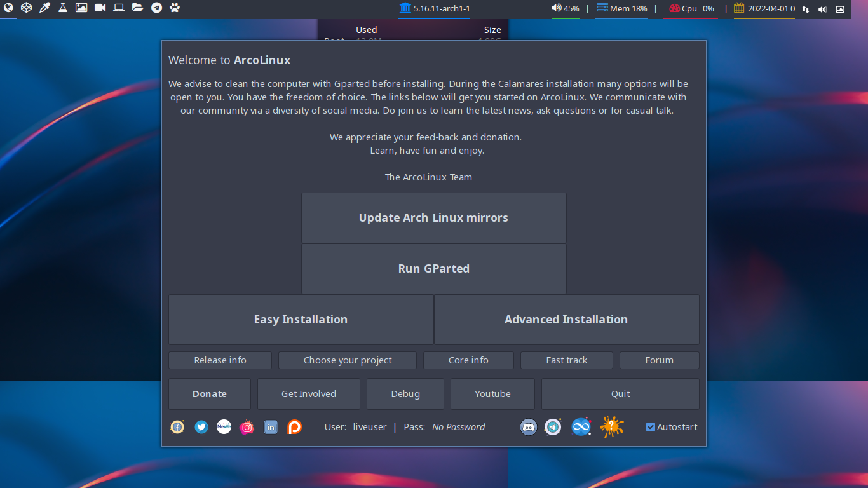Click Update Arch Linux mirrors button
Image resolution: width=868 pixels, height=488 pixels.
[433, 218]
